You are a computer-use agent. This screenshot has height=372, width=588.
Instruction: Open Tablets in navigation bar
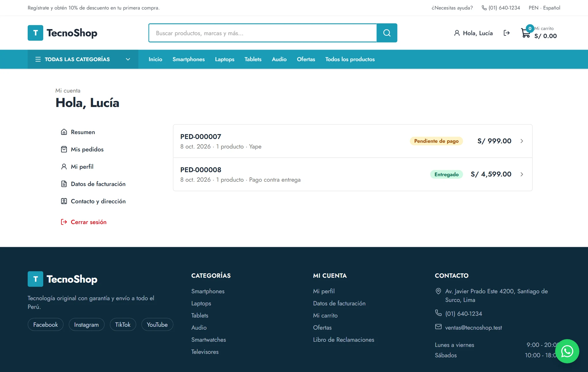[253, 59]
